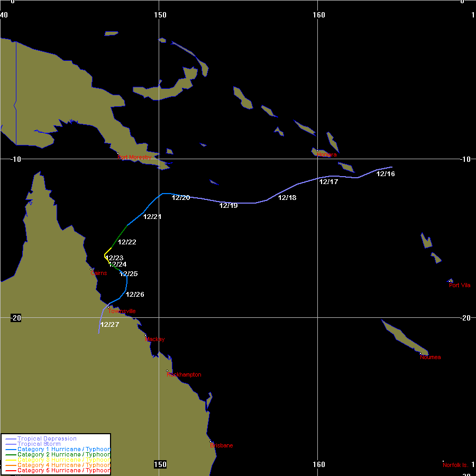Screen dimensions: 476x476
Task: Select the Brisbane city label
Action: click(221, 445)
